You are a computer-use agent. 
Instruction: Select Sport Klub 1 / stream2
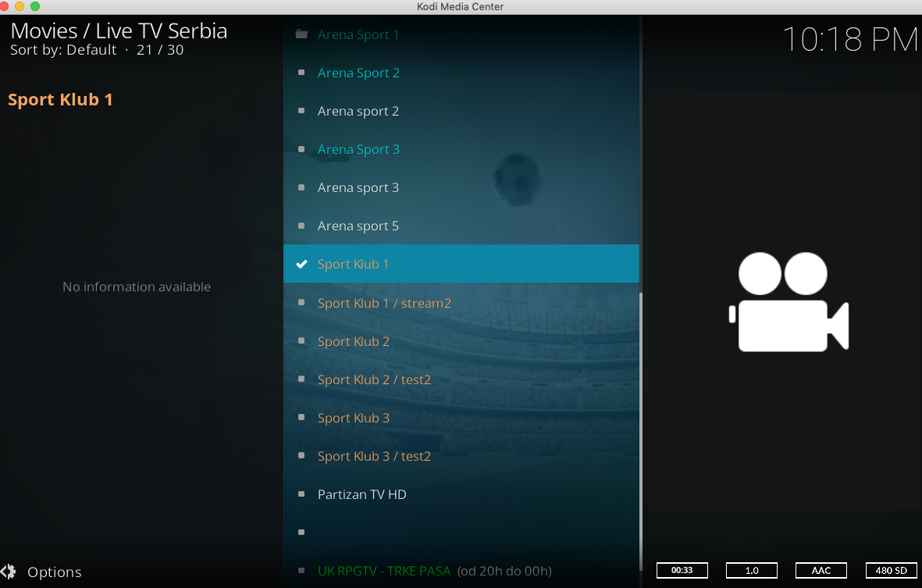pos(461,303)
